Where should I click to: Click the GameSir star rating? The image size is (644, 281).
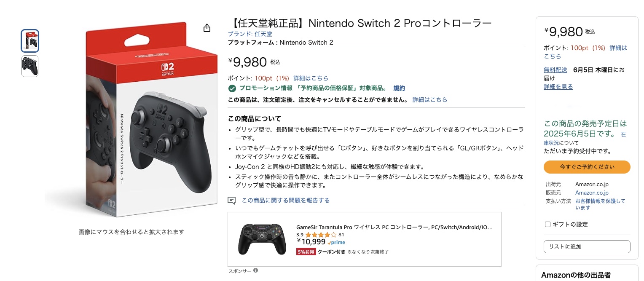click(x=321, y=235)
